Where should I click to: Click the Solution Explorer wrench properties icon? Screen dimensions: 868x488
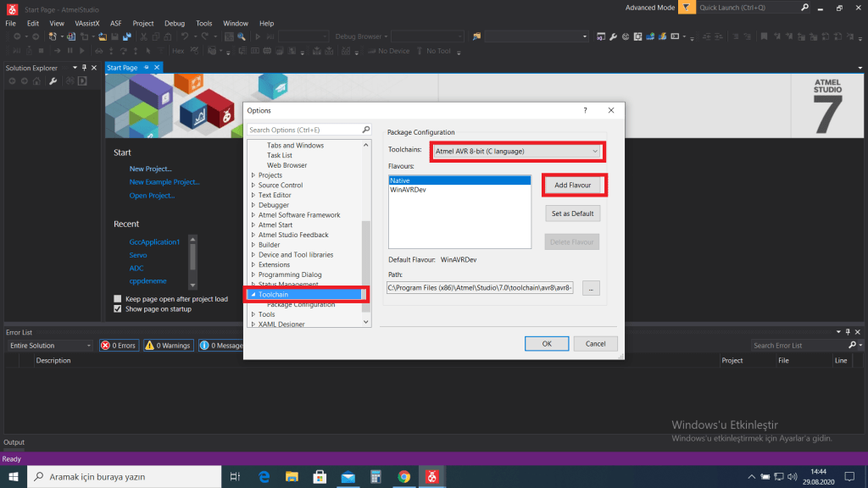[53, 81]
